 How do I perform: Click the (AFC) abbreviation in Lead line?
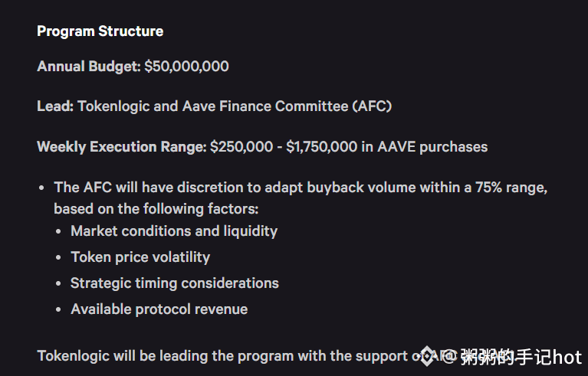[x=372, y=106]
